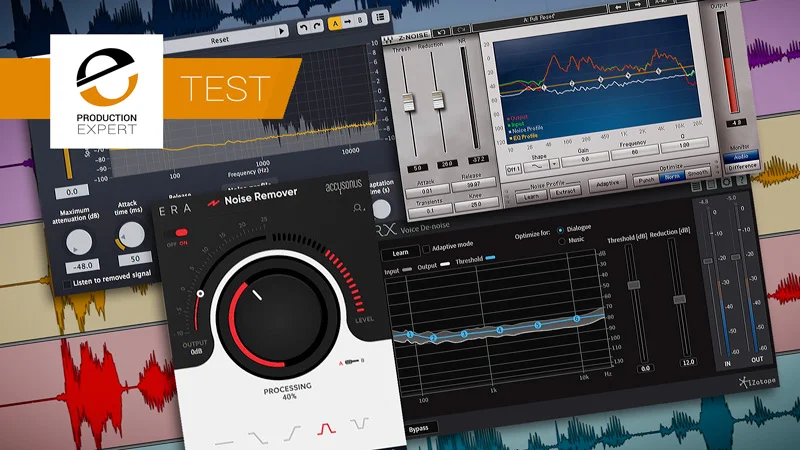
Task: Set Z-Noise Monitor to Audio
Action: [740, 157]
